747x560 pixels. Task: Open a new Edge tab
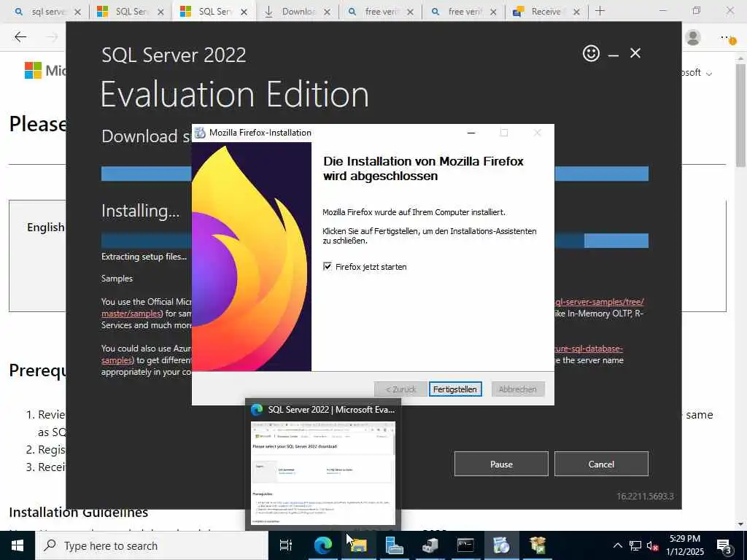[600, 11]
